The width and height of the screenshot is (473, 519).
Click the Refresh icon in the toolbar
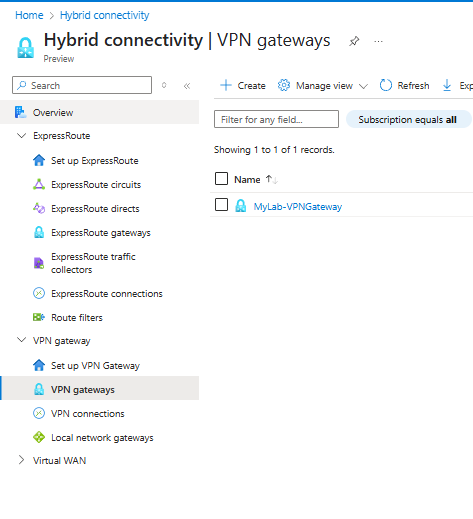pos(386,85)
